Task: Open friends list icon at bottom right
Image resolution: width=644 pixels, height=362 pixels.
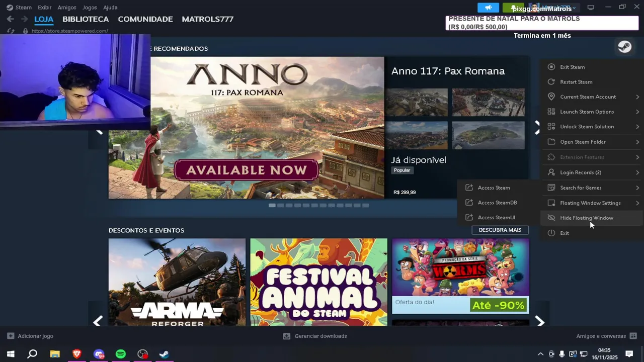Action: pos(633,336)
